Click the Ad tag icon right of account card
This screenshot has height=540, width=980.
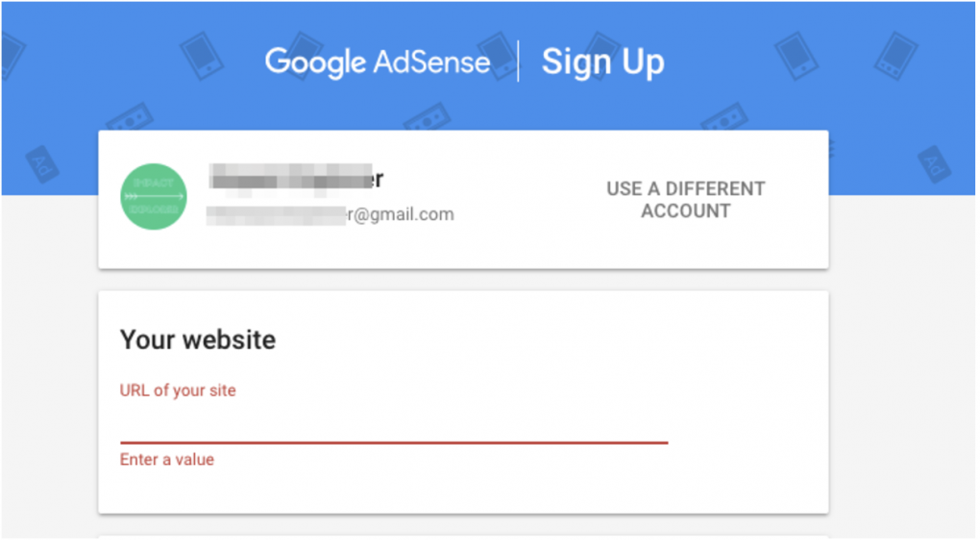point(935,163)
